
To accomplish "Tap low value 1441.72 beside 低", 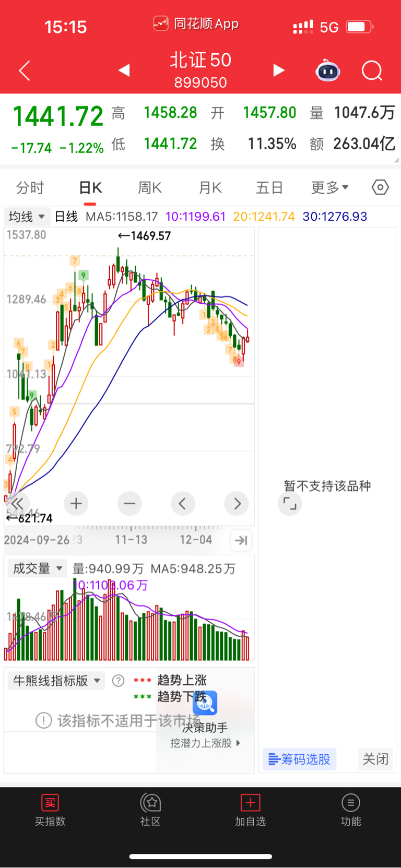I will pyautogui.click(x=170, y=144).
